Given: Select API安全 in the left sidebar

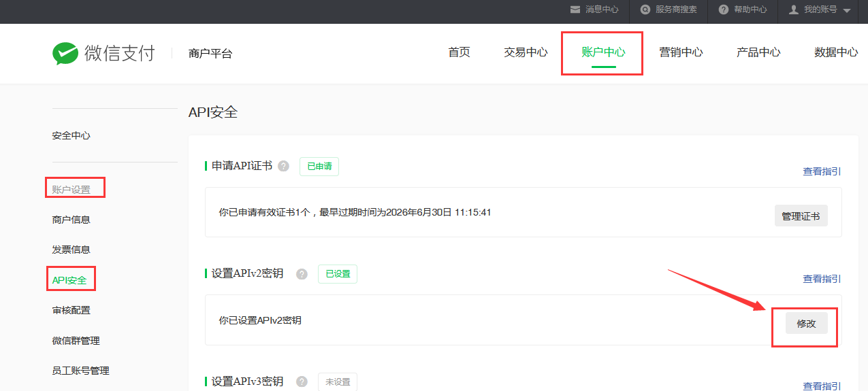Looking at the screenshot, I should pos(69,279).
